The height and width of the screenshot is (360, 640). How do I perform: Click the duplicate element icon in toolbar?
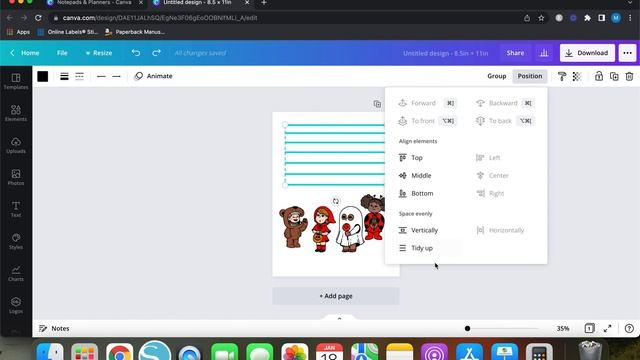coord(614,76)
